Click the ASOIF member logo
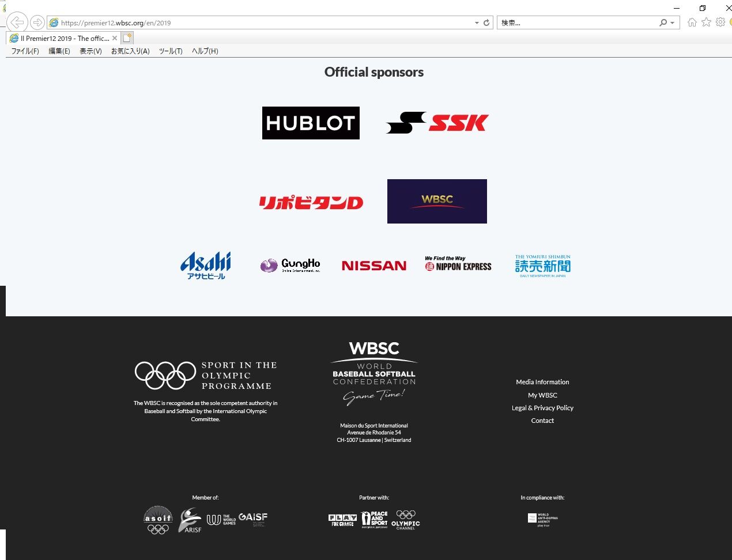This screenshot has height=560, width=732. (158, 520)
